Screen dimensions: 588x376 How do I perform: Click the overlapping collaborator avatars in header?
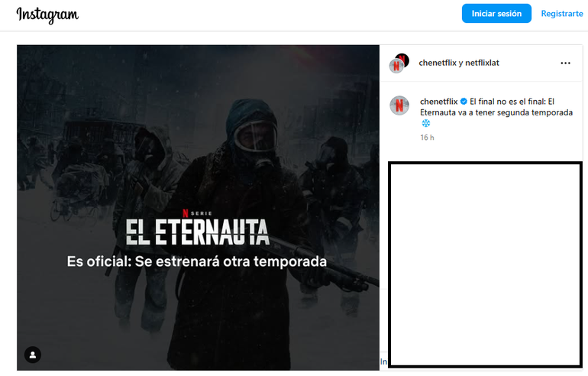[x=399, y=63]
